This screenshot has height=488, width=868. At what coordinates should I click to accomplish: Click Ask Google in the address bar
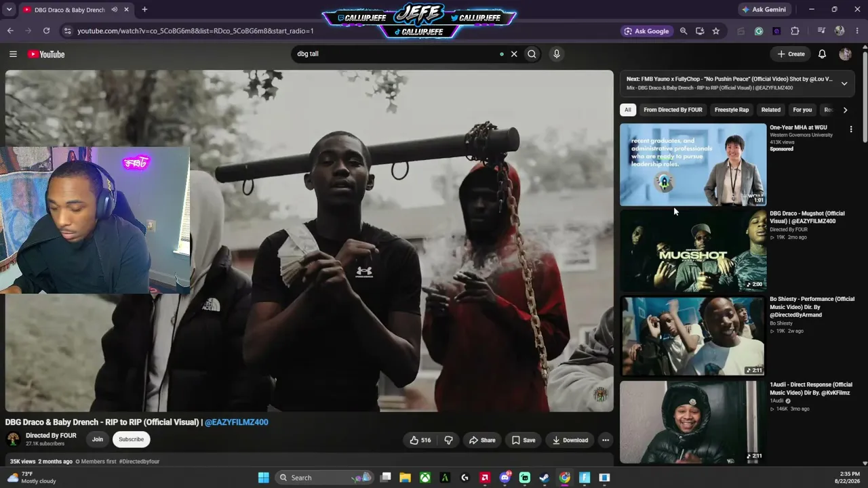(646, 30)
